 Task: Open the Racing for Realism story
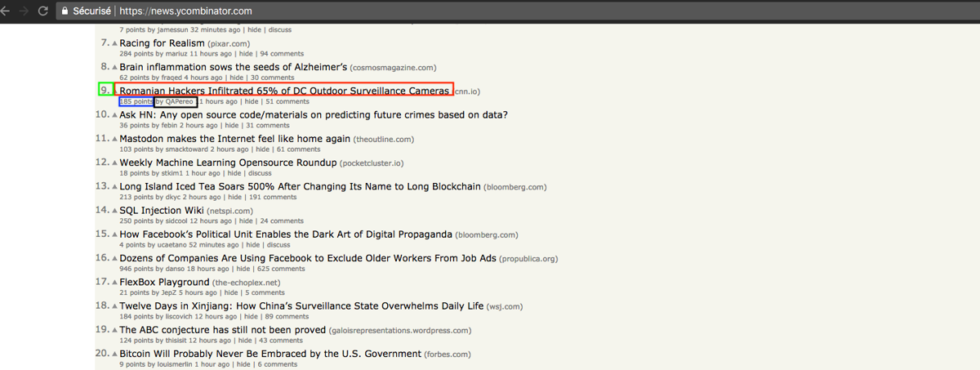(162, 42)
